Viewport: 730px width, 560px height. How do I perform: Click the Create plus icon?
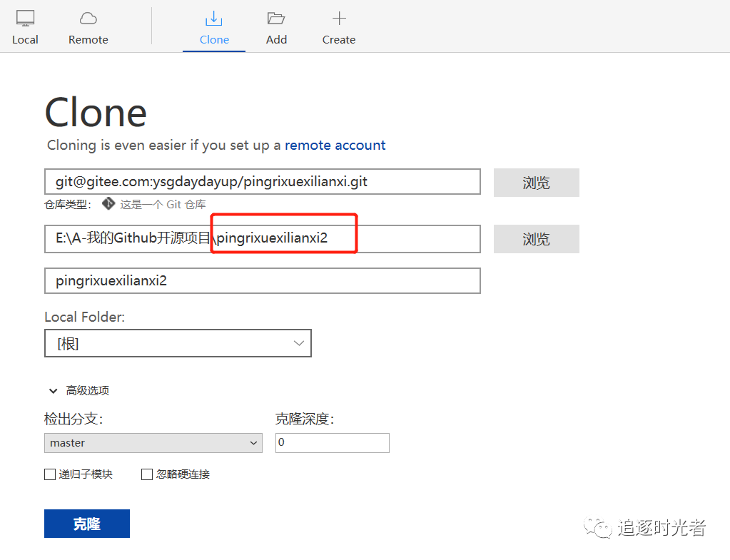[x=340, y=18]
